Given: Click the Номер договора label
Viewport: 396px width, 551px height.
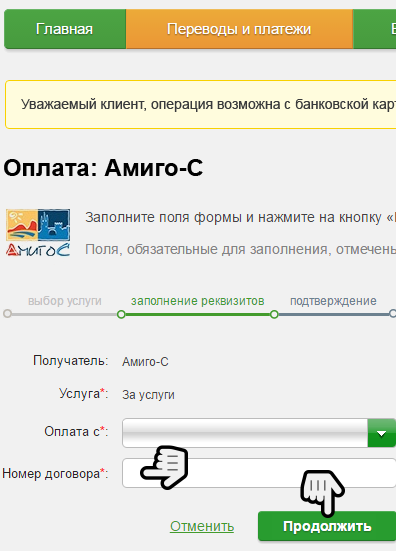Looking at the screenshot, I should pos(55,474).
